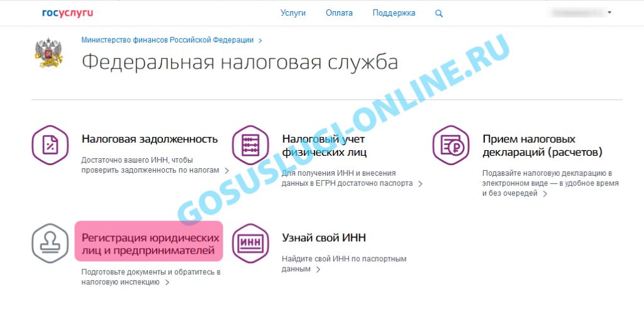
Task: Open the Оплата menu
Action: (339, 13)
